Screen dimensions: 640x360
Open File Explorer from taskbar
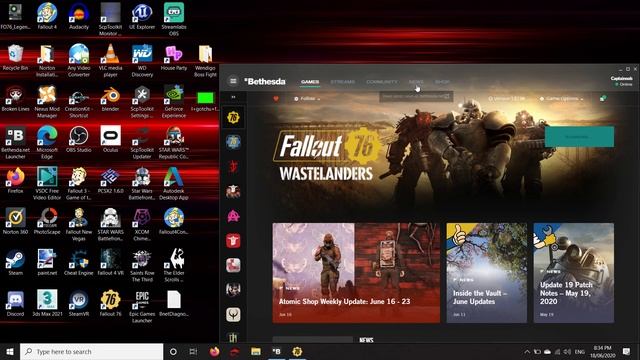[256, 351]
